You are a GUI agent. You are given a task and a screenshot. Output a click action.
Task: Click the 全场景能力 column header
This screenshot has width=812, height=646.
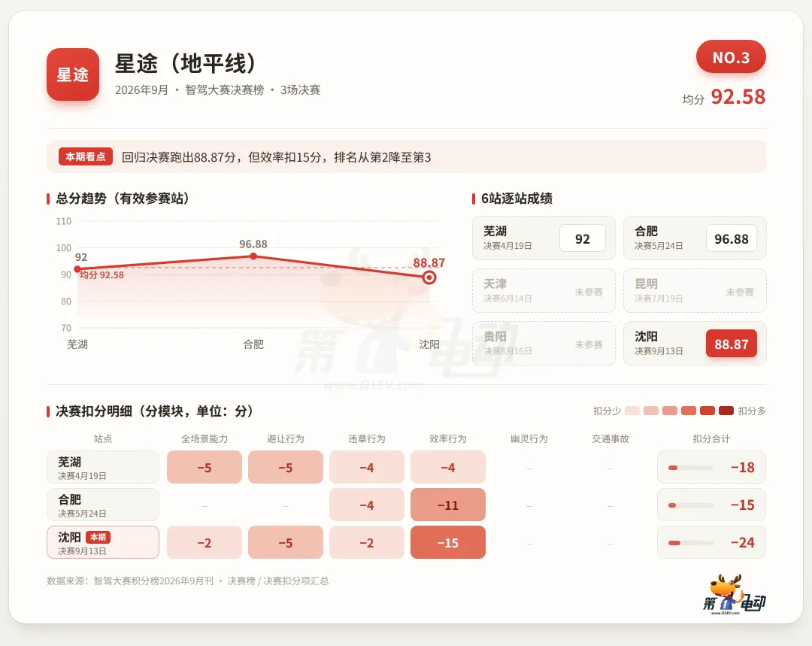[x=205, y=438]
